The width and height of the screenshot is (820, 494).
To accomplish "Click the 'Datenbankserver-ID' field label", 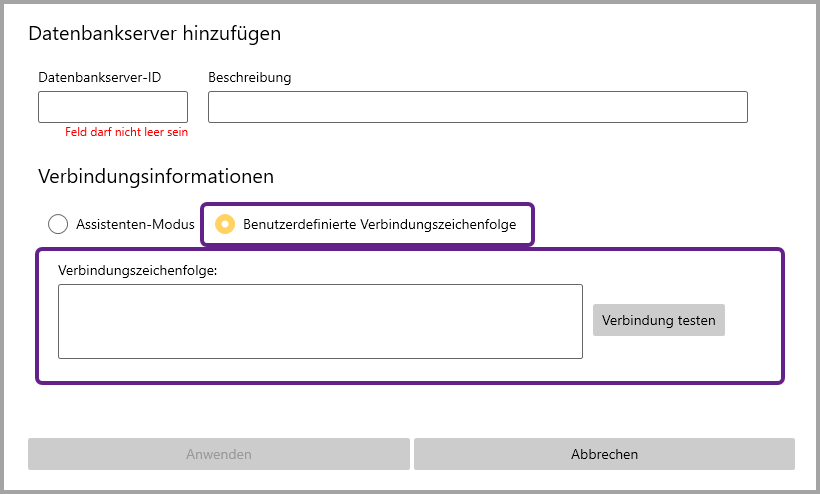I will click(99, 77).
